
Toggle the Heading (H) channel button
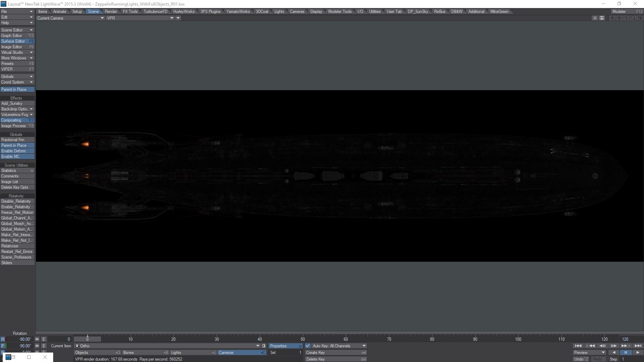[3, 339]
